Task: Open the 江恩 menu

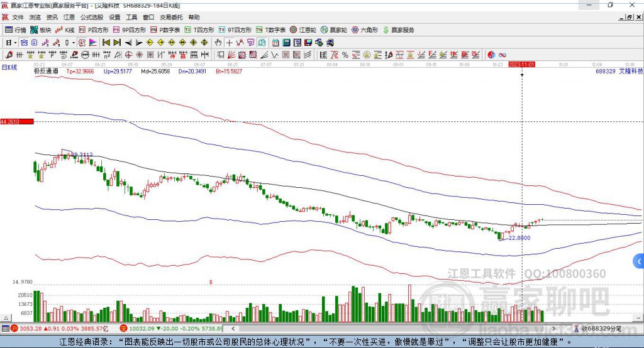Action: (69, 17)
